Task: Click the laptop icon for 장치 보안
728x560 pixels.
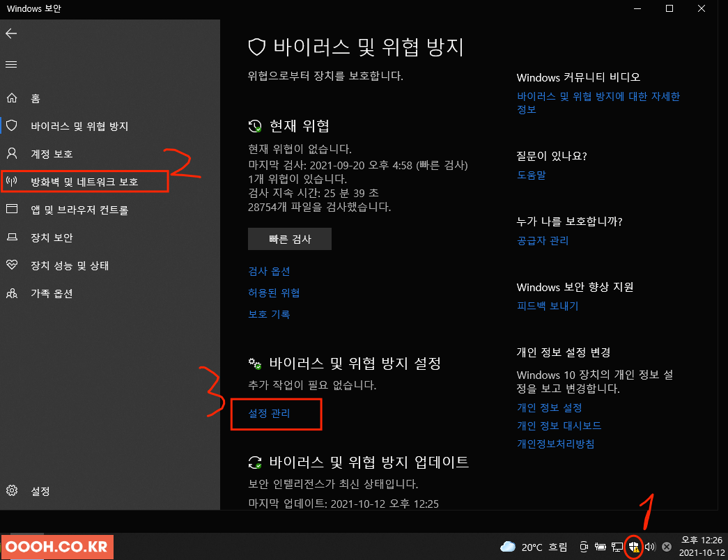Action: [12, 238]
